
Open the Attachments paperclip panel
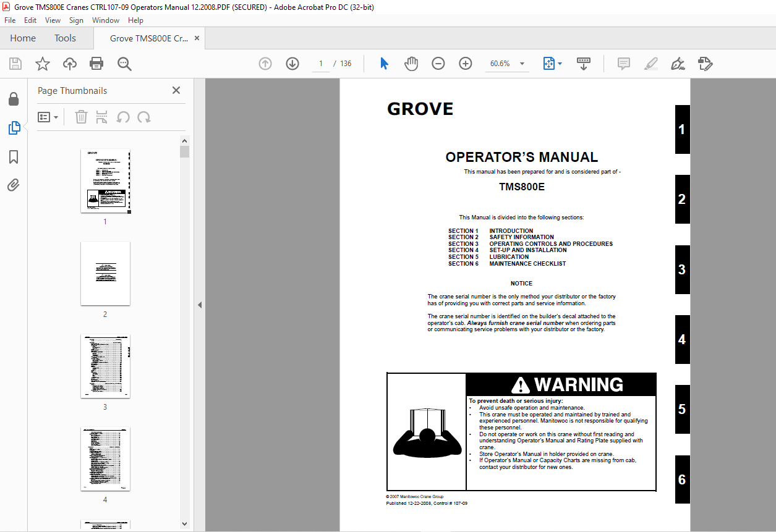(14, 185)
